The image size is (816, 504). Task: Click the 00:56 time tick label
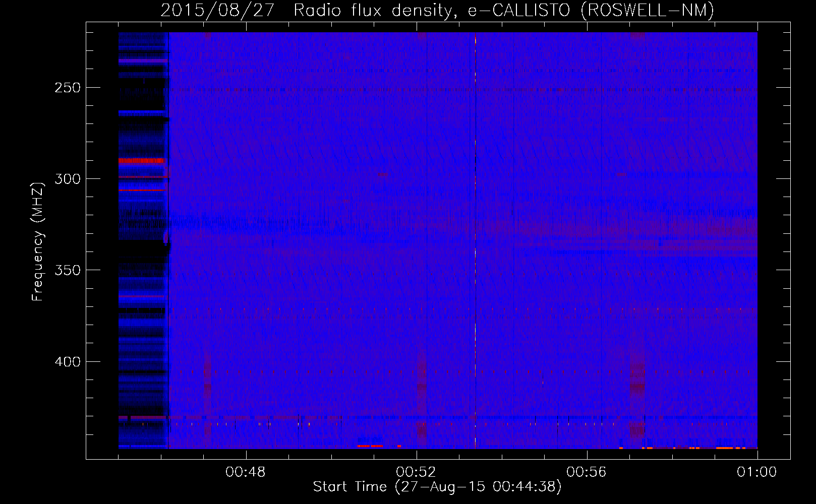point(587,472)
